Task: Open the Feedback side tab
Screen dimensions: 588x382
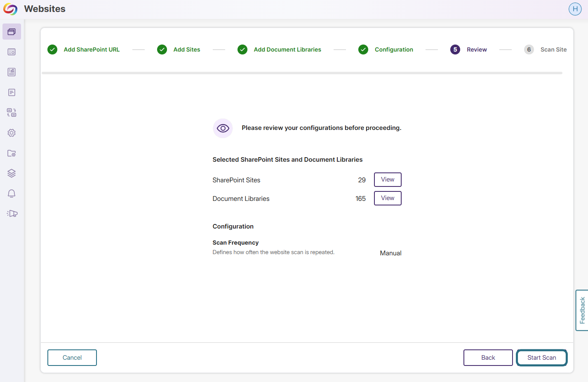Action: 582,310
